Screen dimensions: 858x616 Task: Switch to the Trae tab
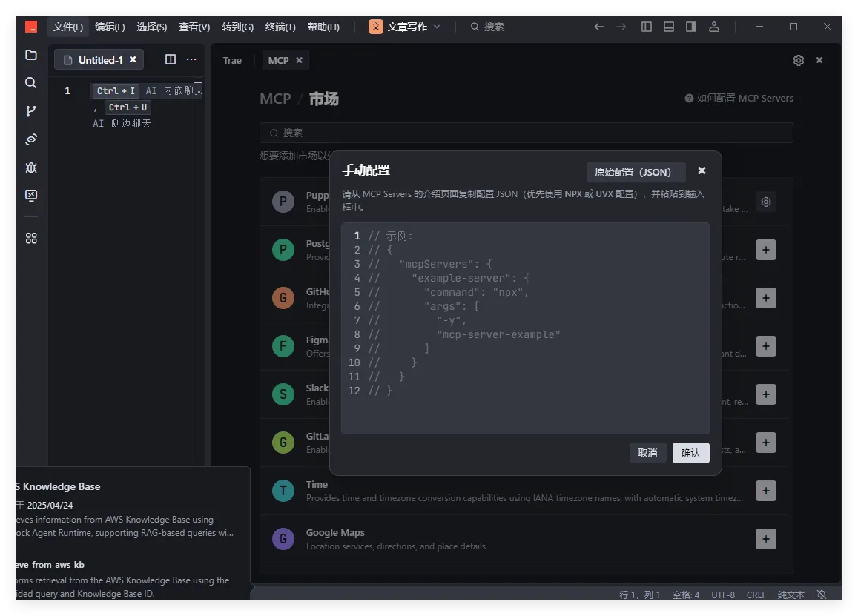tap(232, 61)
